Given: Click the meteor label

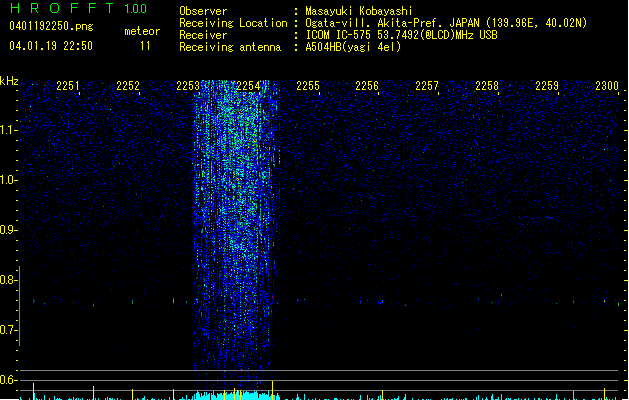Looking at the screenshot, I should click(x=142, y=31).
